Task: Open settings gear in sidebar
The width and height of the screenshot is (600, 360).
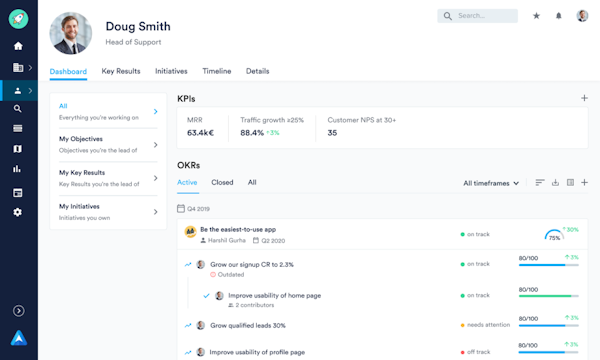Action: click(x=18, y=212)
